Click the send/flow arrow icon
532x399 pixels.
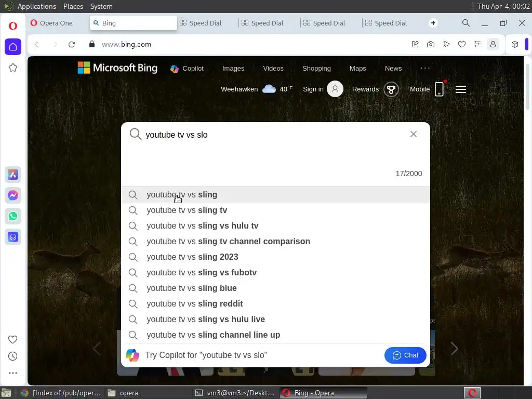click(446, 44)
